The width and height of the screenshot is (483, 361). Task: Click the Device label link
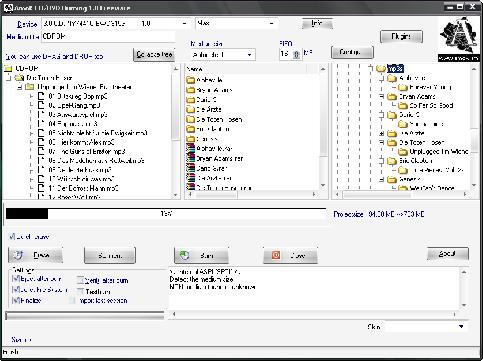tap(27, 24)
